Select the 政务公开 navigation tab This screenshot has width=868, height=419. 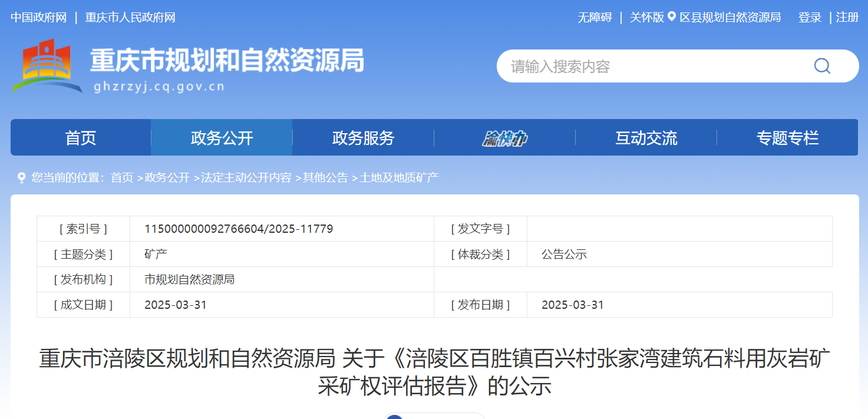point(222,138)
